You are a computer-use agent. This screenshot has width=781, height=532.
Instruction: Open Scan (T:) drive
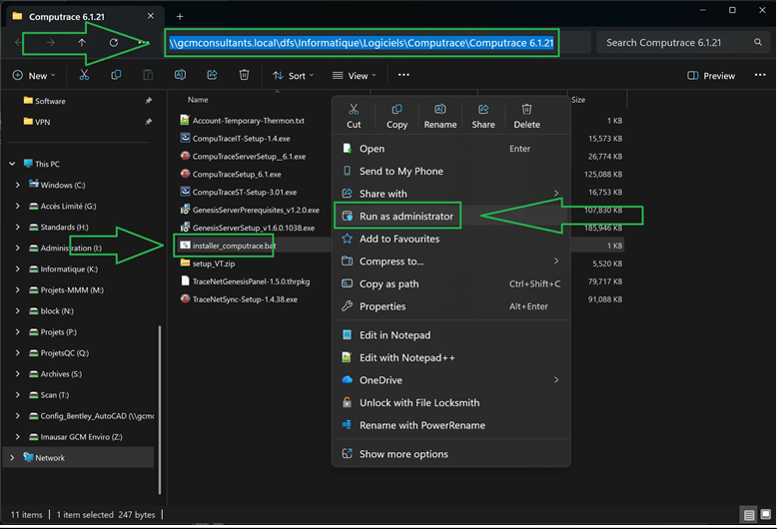49,394
